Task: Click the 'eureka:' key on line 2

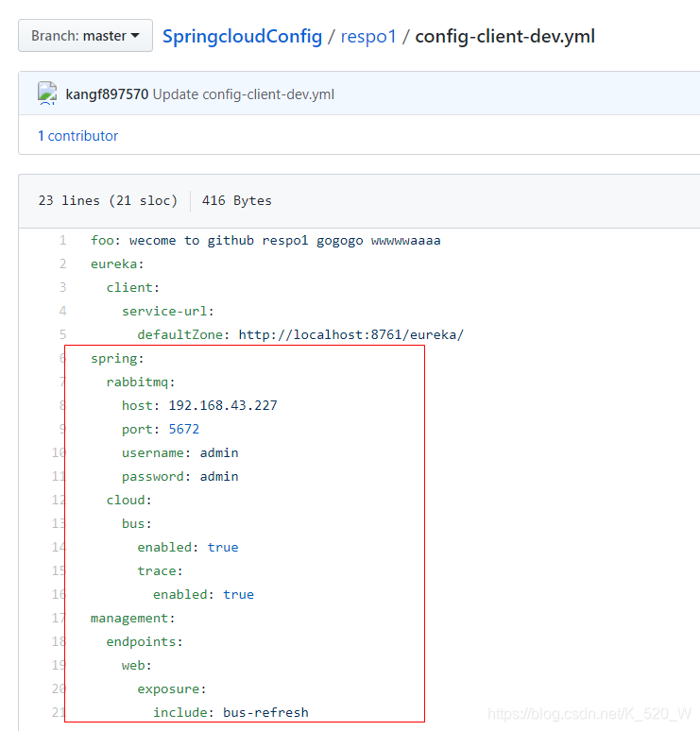Action: pyautogui.click(x=117, y=263)
